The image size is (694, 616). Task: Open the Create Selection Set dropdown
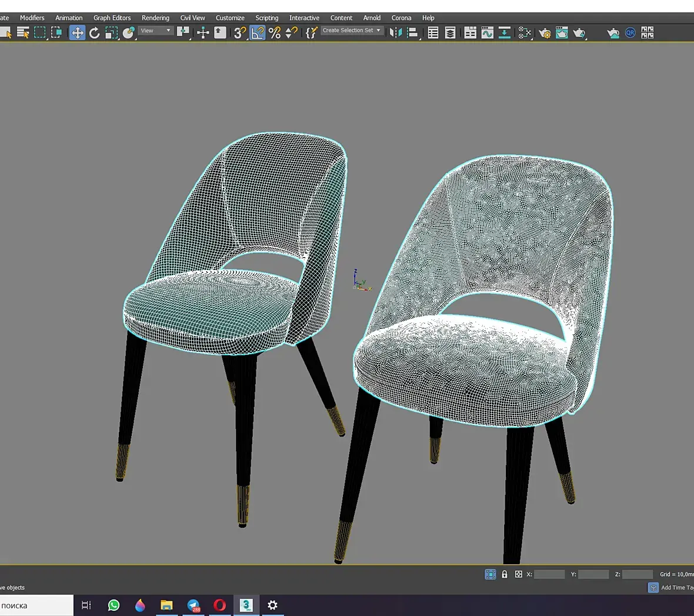(x=352, y=31)
